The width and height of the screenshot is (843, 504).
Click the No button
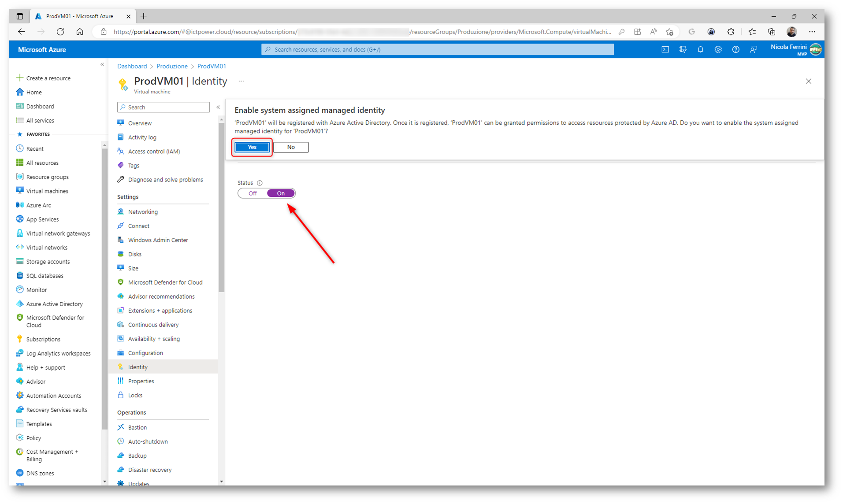291,147
